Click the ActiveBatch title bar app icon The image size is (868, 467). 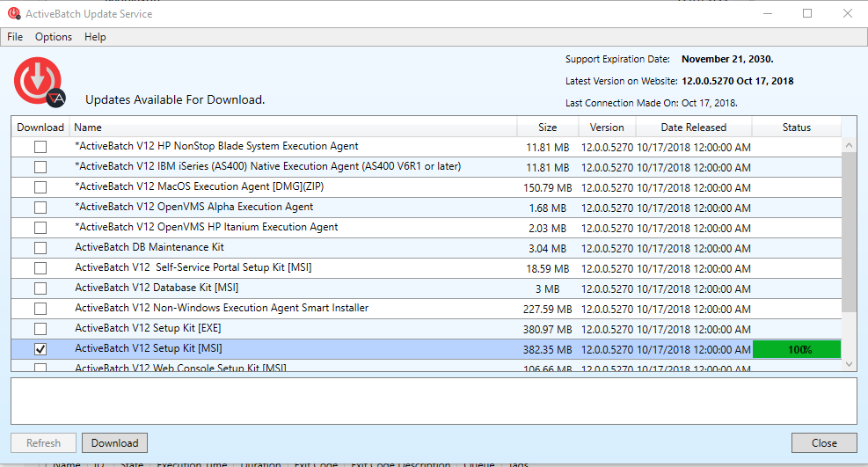click(14, 13)
